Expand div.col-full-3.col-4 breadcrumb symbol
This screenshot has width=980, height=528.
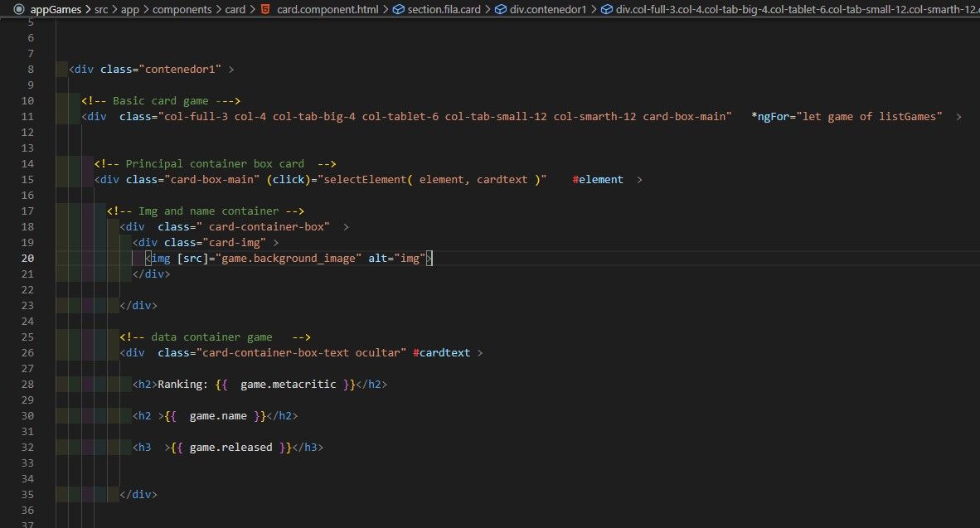[x=798, y=9]
